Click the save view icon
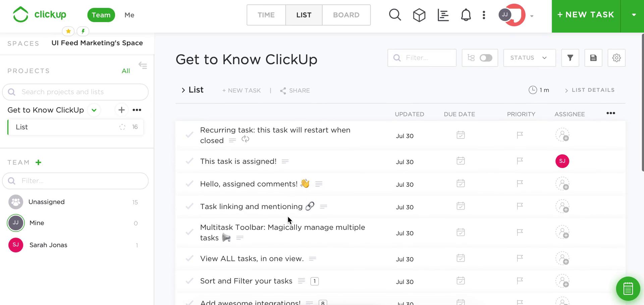Screen dimensions: 644x305 (593, 58)
